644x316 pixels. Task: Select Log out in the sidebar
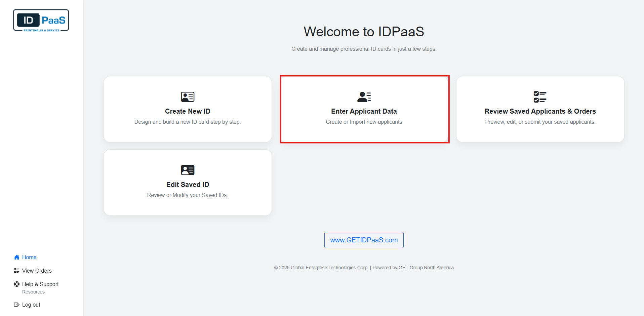coord(31,305)
